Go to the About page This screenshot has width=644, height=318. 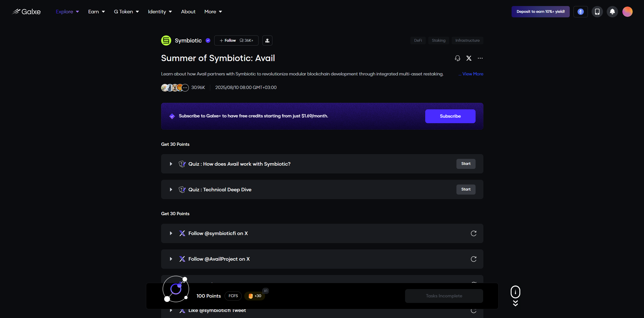click(188, 12)
